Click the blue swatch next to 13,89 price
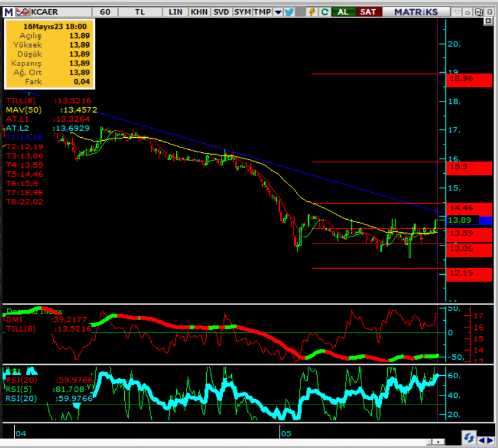This screenshot has height=448, width=498. [x=485, y=220]
